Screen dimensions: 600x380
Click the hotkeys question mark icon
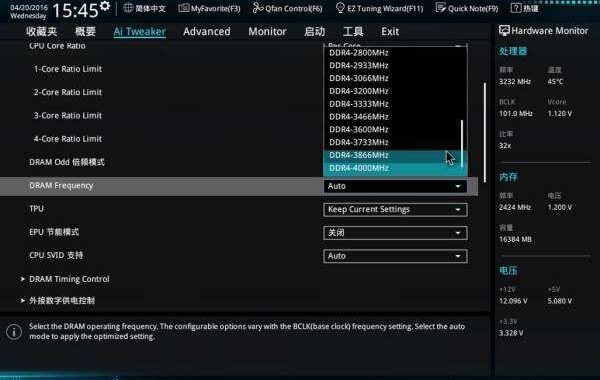pos(515,8)
